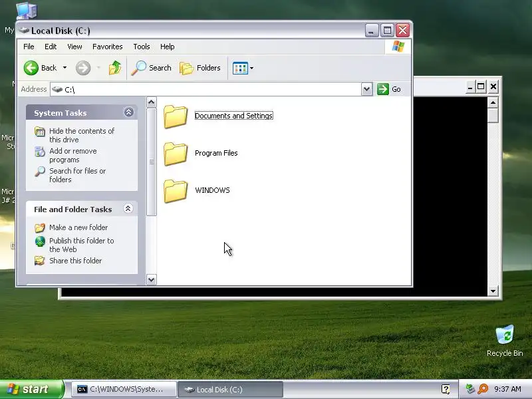
Task: Click the 9:37 AM clock
Action: coord(507,389)
